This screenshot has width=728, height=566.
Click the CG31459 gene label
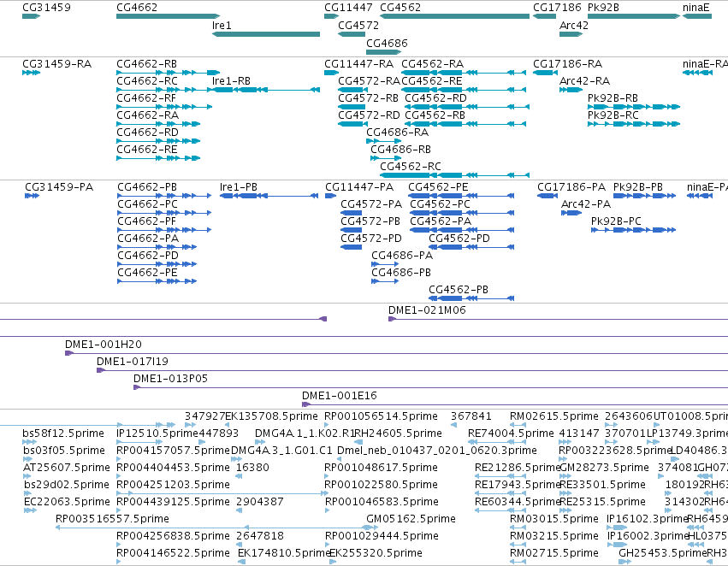[46, 8]
